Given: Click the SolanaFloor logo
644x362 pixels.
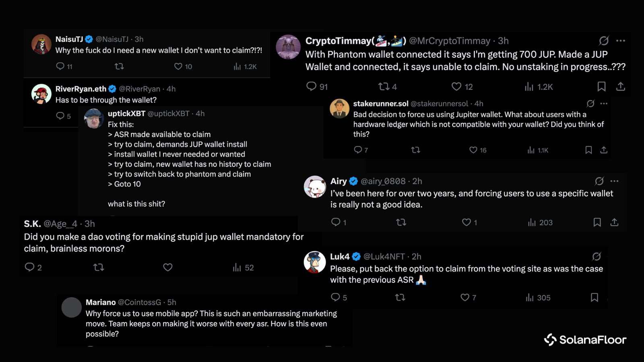Looking at the screenshot, I should click(x=585, y=340).
